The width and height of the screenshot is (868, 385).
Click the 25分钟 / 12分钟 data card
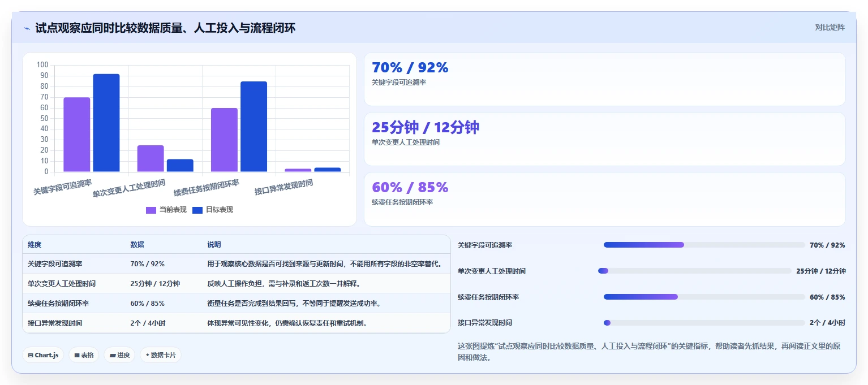[x=604, y=139]
